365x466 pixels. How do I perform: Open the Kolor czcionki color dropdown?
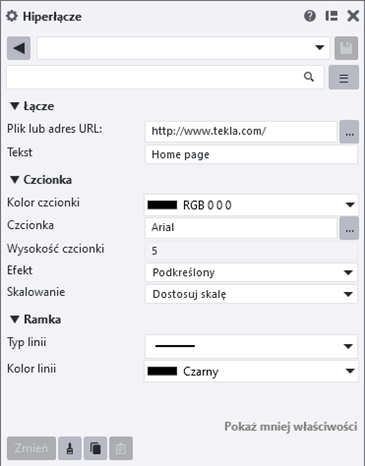point(251,205)
